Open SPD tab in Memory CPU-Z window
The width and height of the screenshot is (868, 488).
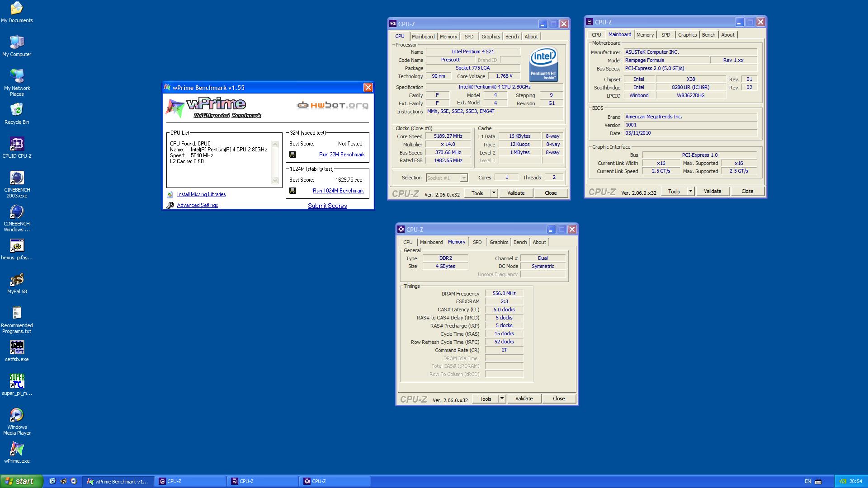(x=477, y=242)
